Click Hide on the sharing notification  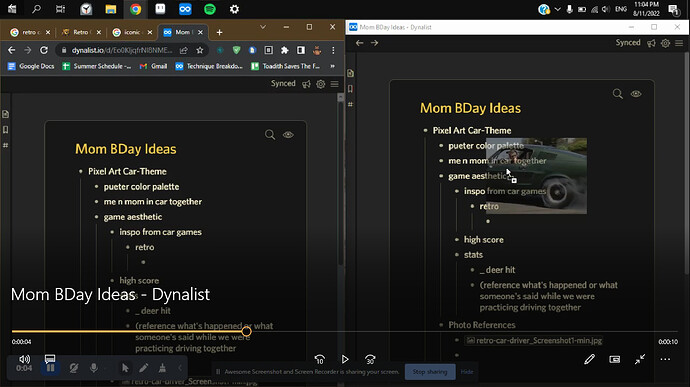click(x=466, y=372)
